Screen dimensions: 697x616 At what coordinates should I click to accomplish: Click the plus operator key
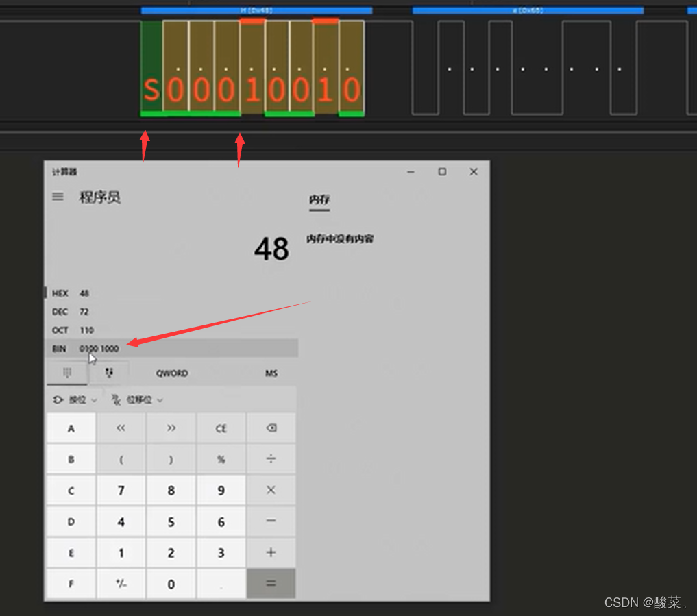[x=271, y=552]
